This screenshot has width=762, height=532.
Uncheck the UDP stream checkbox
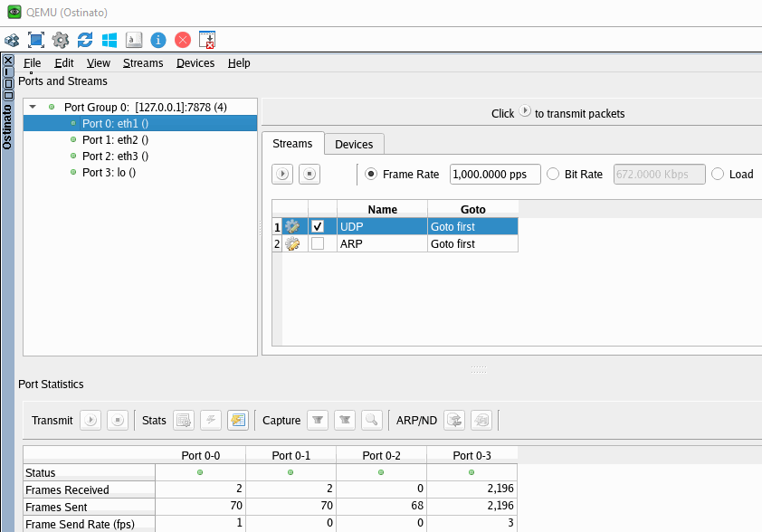(x=318, y=226)
